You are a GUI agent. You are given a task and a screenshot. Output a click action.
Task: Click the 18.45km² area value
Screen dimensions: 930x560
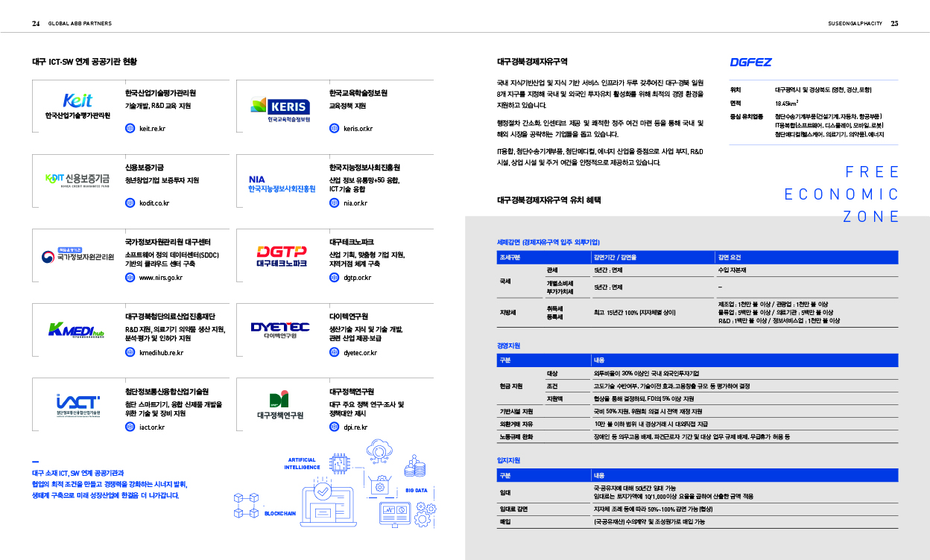(x=787, y=104)
